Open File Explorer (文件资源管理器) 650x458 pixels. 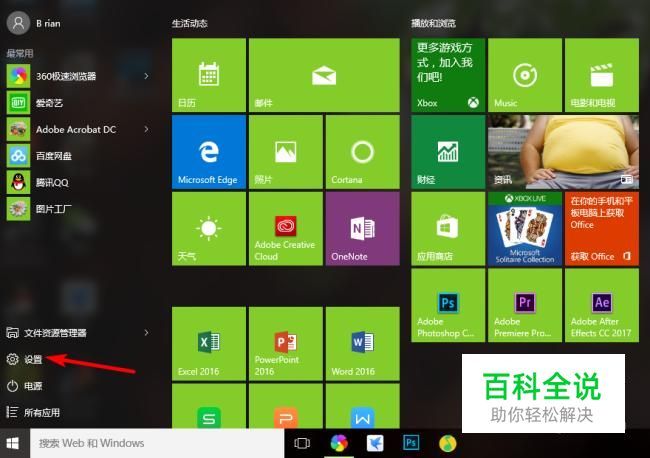point(46,332)
